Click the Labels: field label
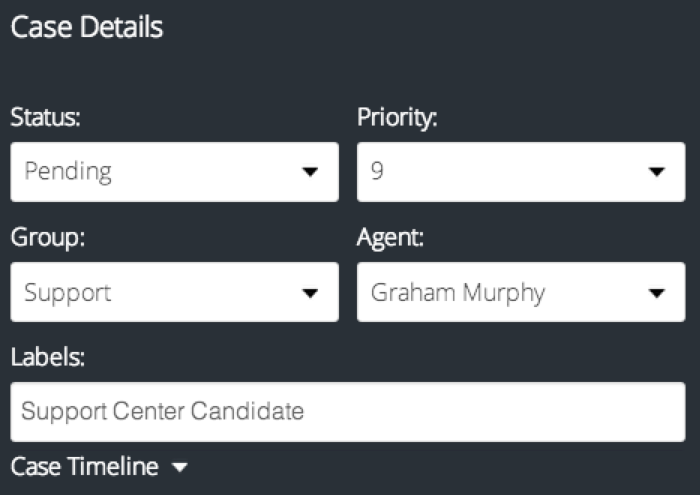Screen dimensions: 700x495 [46, 359]
